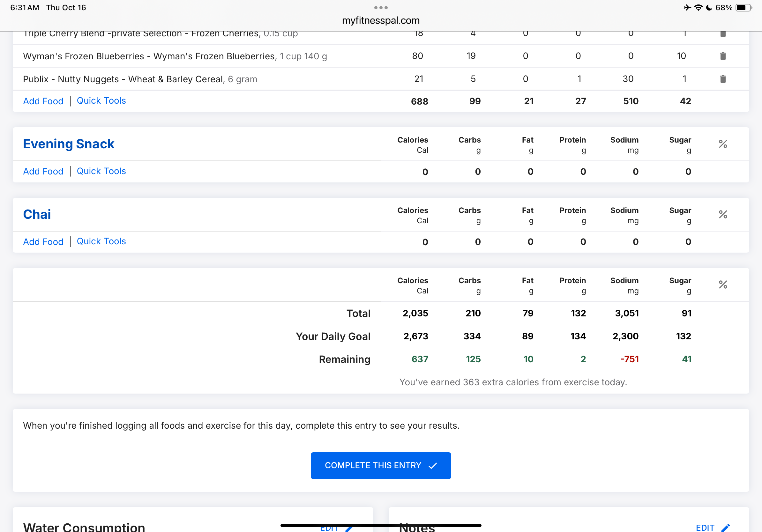Add Food to the Chai meal

43,242
